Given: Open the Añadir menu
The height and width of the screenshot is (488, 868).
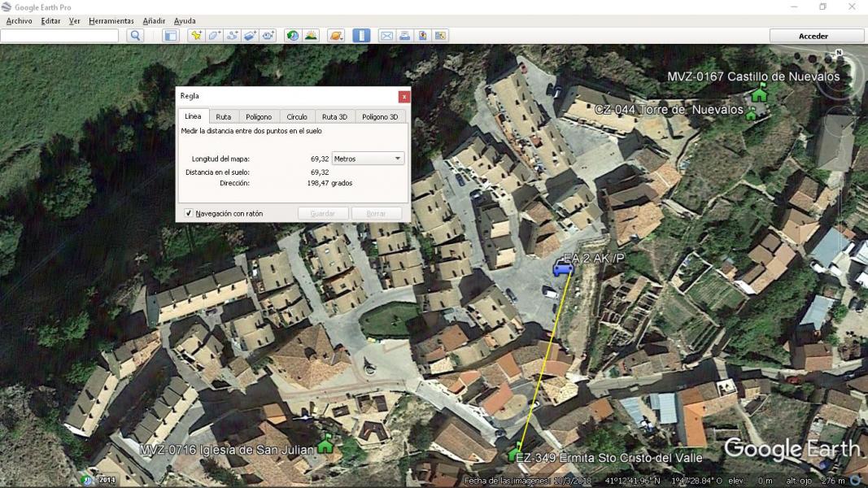Looking at the screenshot, I should click(x=154, y=20).
